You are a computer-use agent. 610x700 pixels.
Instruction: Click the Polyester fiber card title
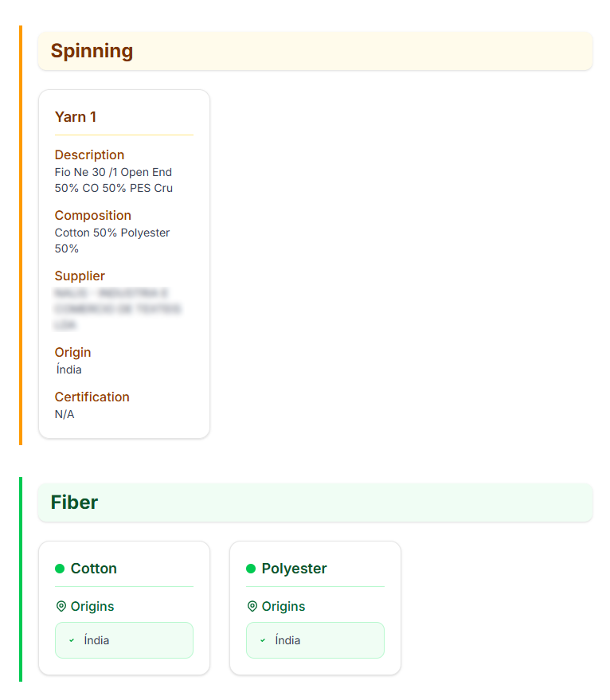click(294, 569)
